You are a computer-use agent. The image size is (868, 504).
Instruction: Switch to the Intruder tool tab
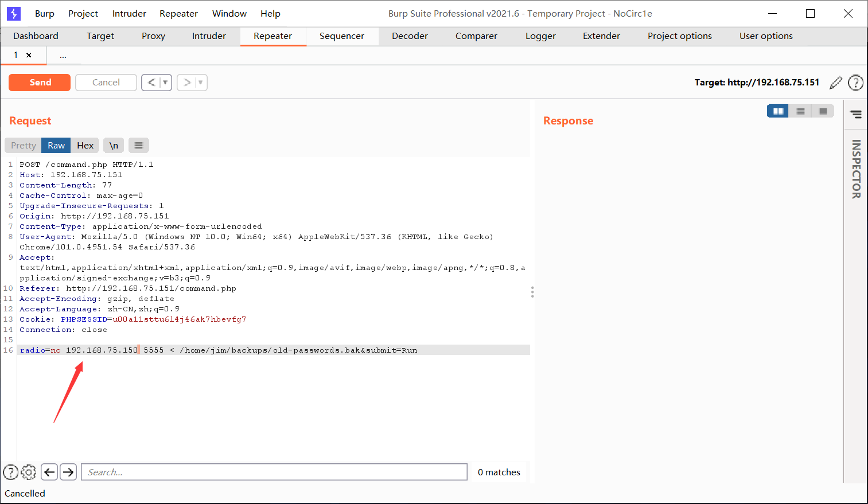(x=209, y=36)
